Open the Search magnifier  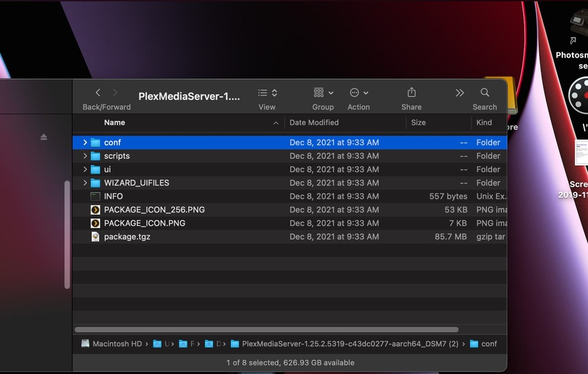(x=485, y=92)
